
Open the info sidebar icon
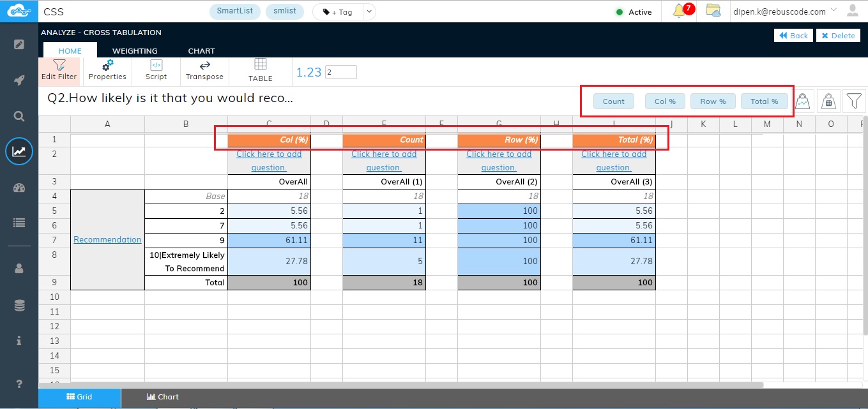pos(19,341)
